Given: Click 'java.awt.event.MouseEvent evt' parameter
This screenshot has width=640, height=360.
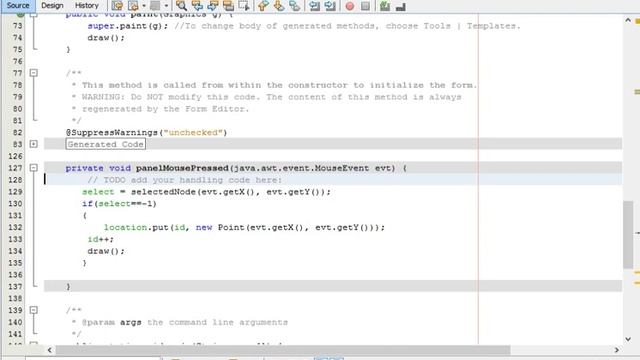Looking at the screenshot, I should [x=312, y=168].
